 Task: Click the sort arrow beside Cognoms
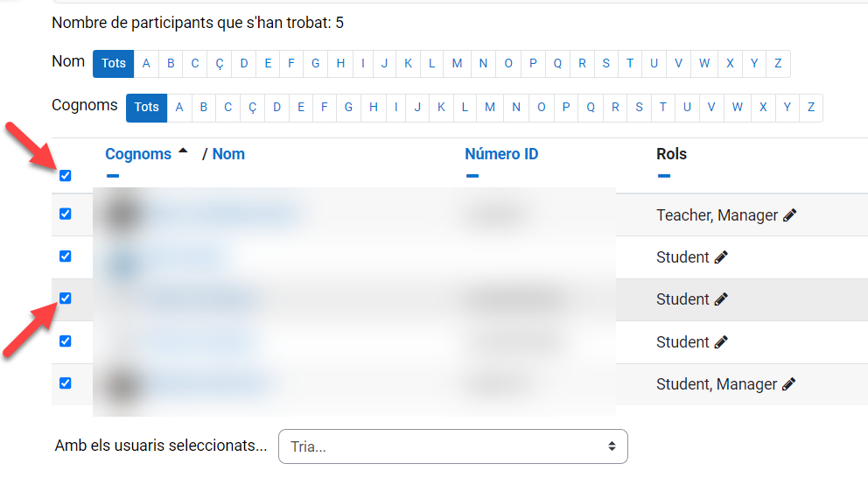pyautogui.click(x=183, y=151)
